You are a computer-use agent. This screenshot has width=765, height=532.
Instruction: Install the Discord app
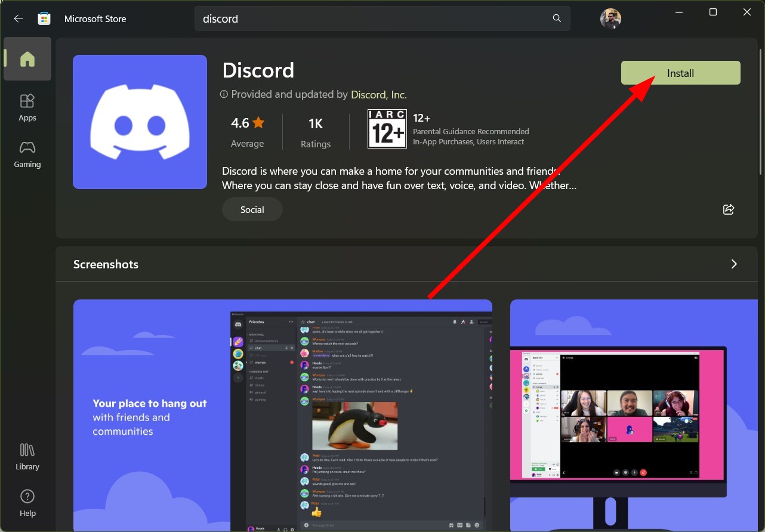click(x=680, y=73)
